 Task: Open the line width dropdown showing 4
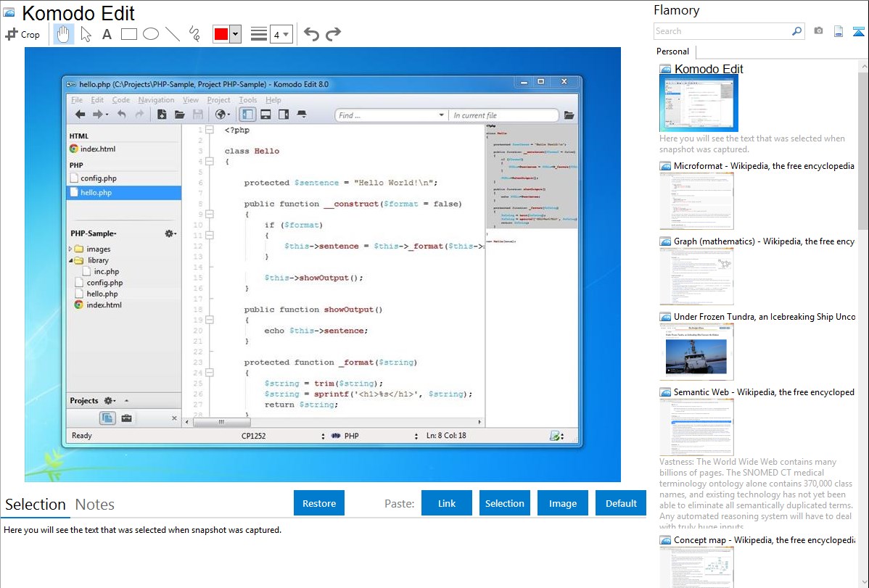(x=281, y=34)
